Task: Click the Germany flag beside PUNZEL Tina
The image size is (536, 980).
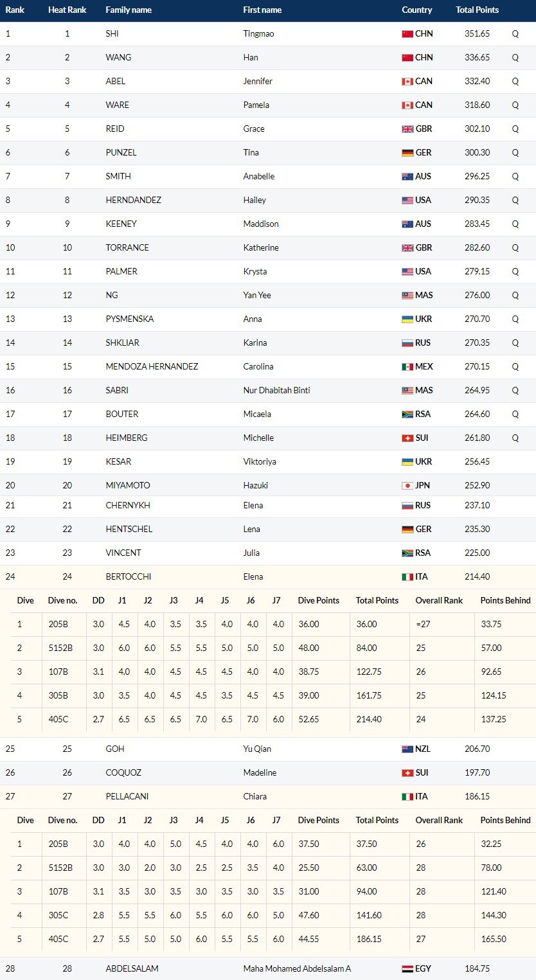Action: tap(407, 152)
